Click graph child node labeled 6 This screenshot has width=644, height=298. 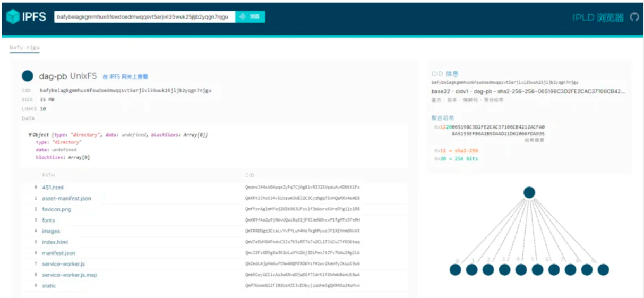pos(554,270)
